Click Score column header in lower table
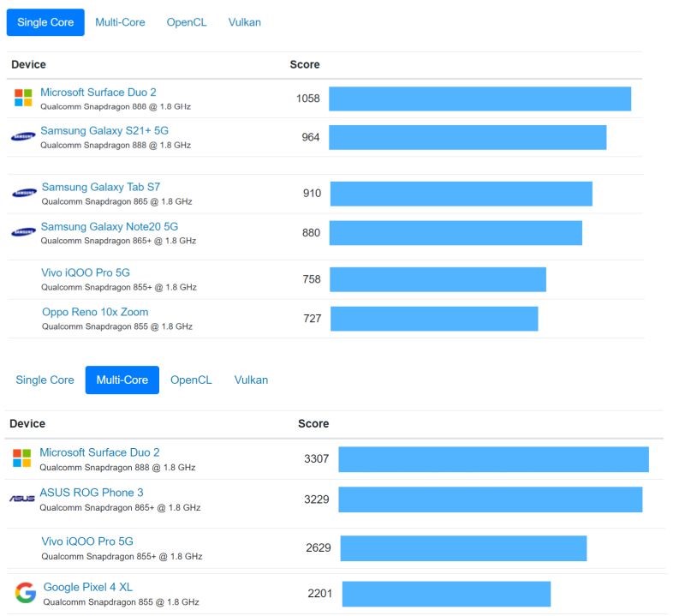This screenshot has width=685, height=616. pyautogui.click(x=313, y=423)
